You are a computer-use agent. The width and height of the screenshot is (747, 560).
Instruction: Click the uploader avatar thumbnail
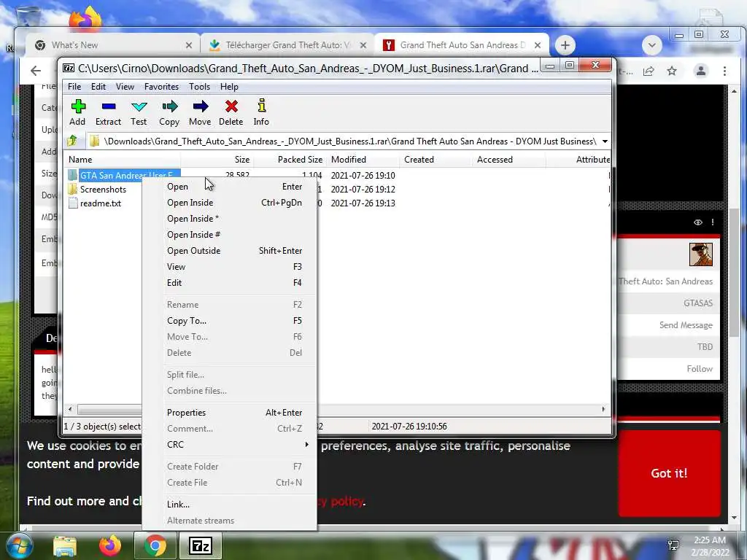click(x=701, y=254)
